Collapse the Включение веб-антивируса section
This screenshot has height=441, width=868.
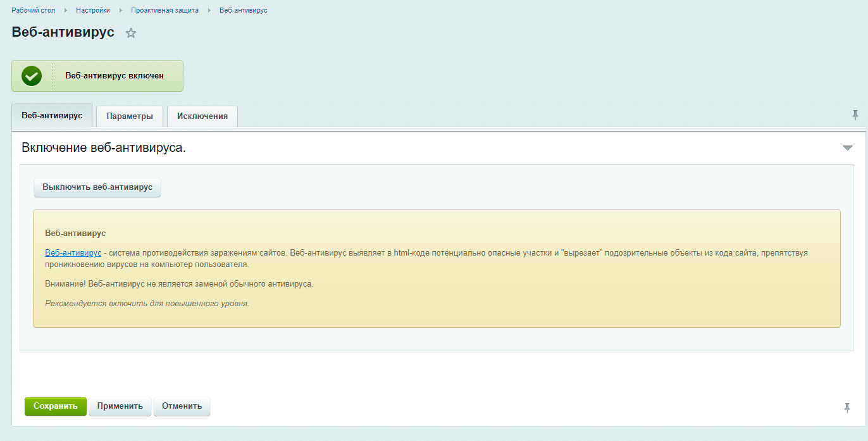[x=848, y=148]
